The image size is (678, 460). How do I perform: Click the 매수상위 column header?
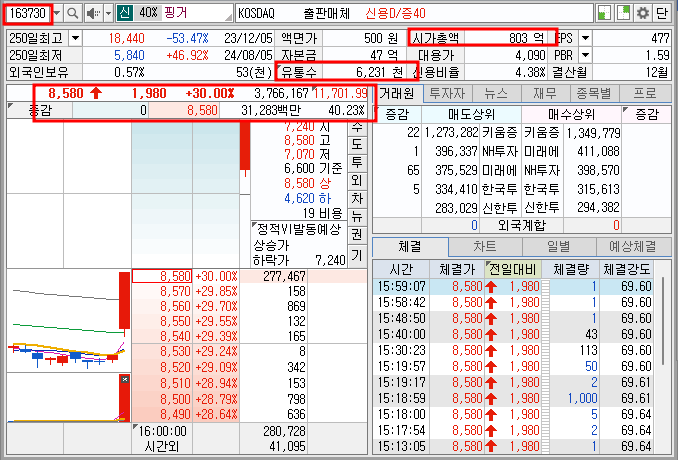571,115
